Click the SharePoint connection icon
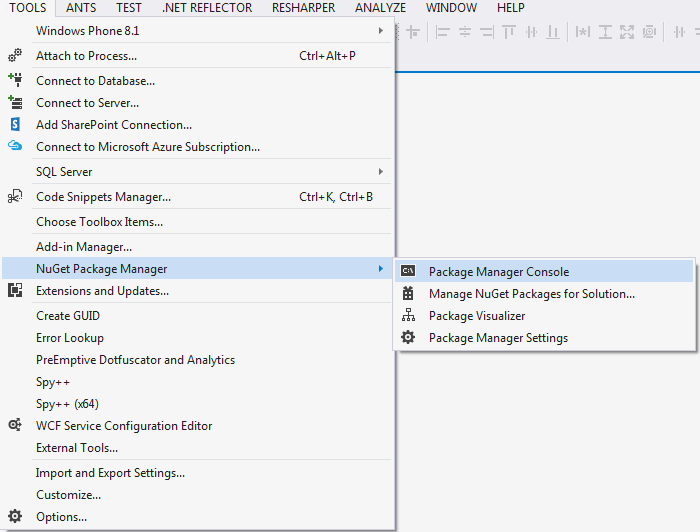Screen dimensions: 700x532 tap(15, 124)
